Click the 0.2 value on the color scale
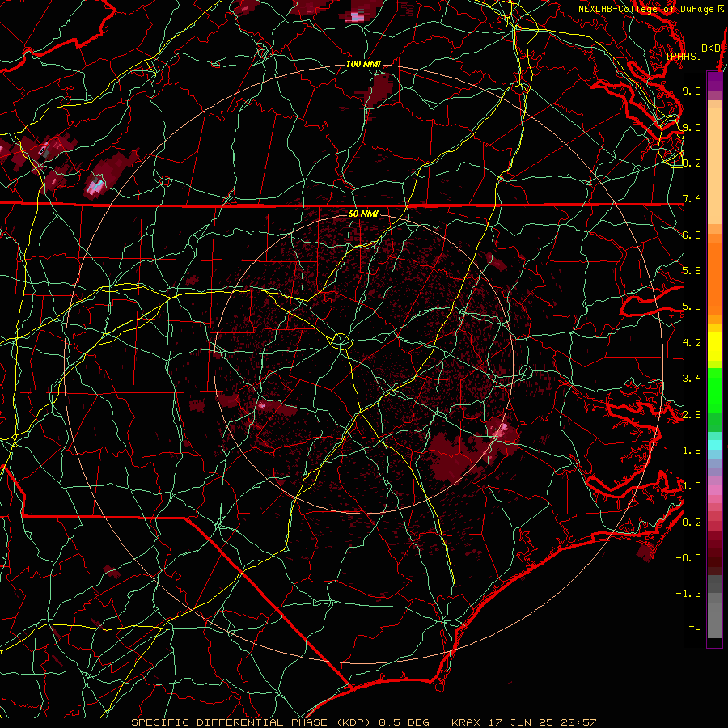 click(692, 523)
